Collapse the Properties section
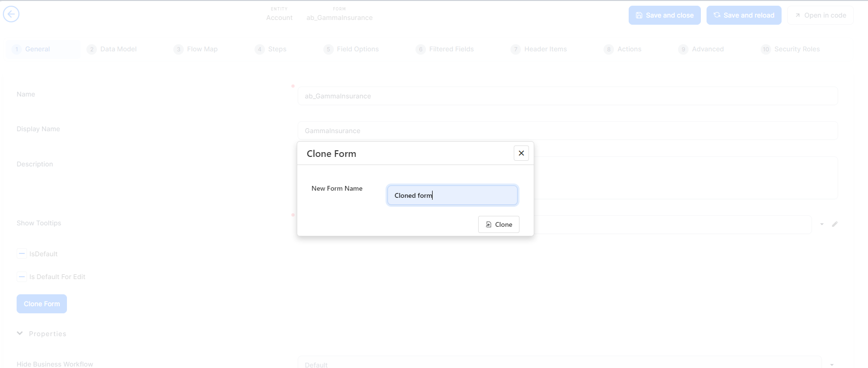 point(20,334)
